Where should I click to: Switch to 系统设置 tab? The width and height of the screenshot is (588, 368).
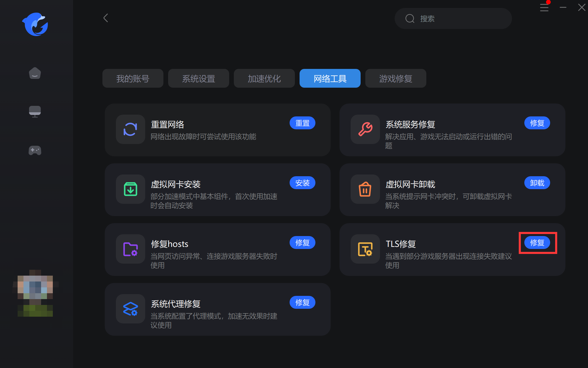pyautogui.click(x=199, y=78)
